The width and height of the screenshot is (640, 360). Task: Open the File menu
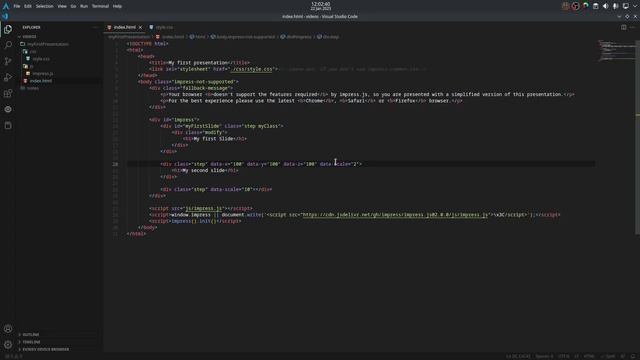pyautogui.click(x=17, y=6)
